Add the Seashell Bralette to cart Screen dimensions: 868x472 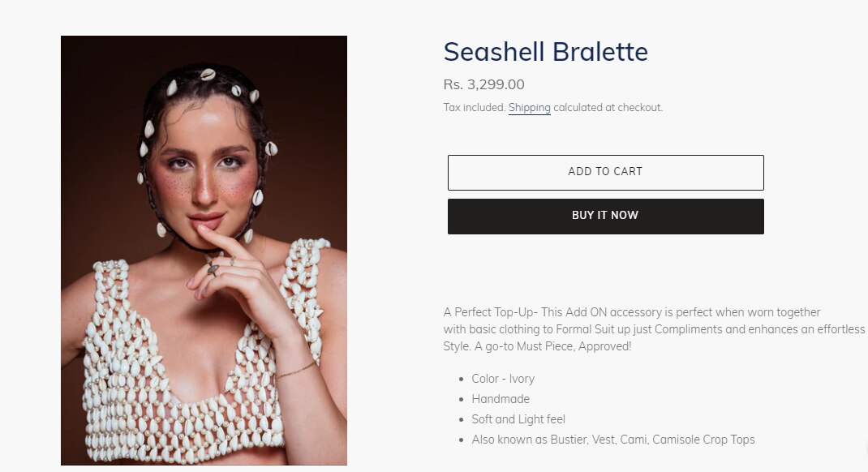coord(606,173)
